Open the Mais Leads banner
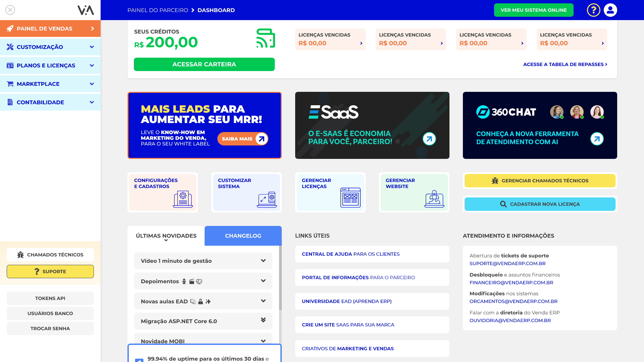Image resolution: width=644 pixels, height=362 pixels. (205, 125)
